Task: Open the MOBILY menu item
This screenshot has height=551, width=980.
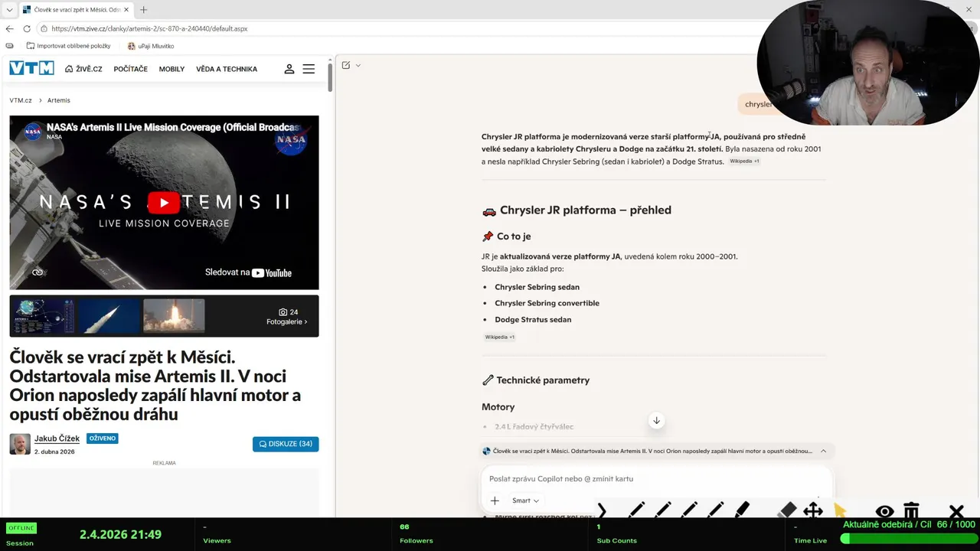Action: (171, 69)
